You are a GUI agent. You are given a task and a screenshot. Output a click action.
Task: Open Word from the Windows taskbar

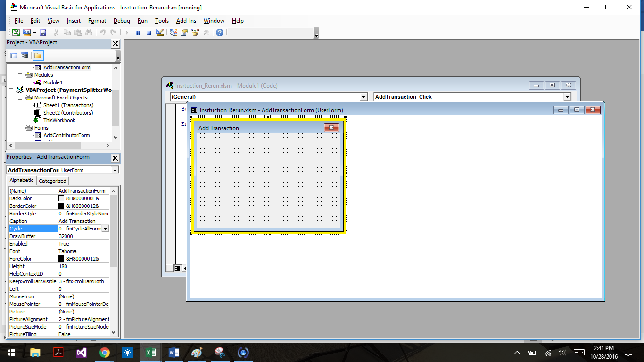tap(174, 353)
